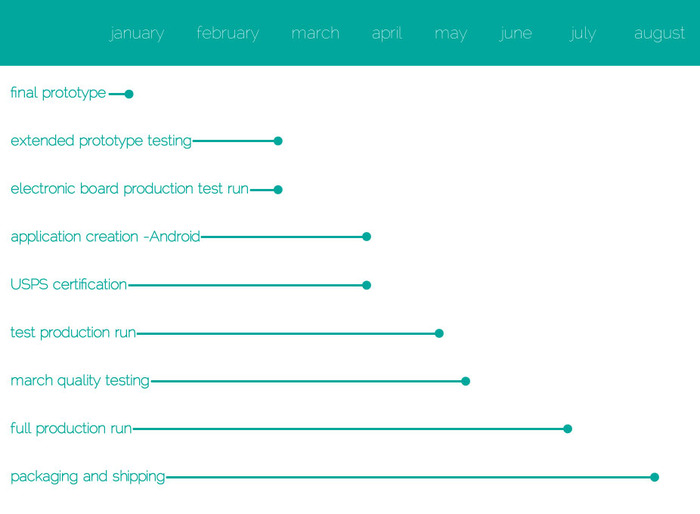Click extended prototype testing timeline bar
Image resolution: width=700 pixels, height=514 pixels.
coord(233,141)
